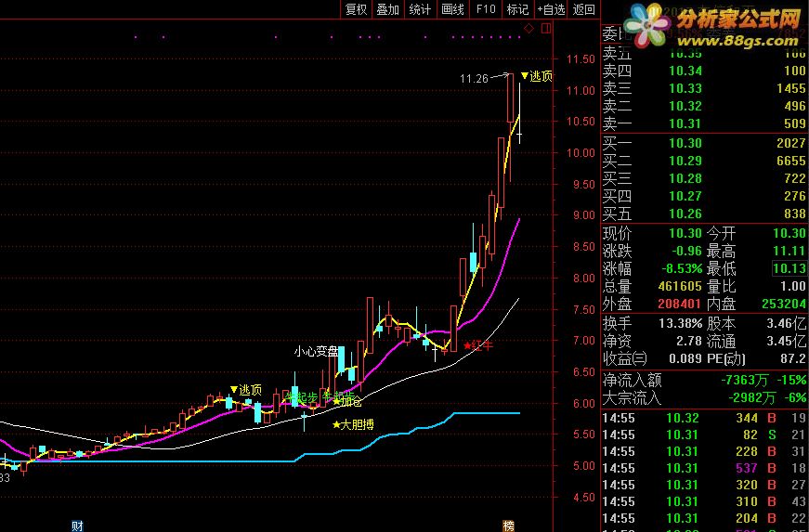
Task: Click the lower ▼逃顶 signal near 6.00
Action: click(246, 390)
